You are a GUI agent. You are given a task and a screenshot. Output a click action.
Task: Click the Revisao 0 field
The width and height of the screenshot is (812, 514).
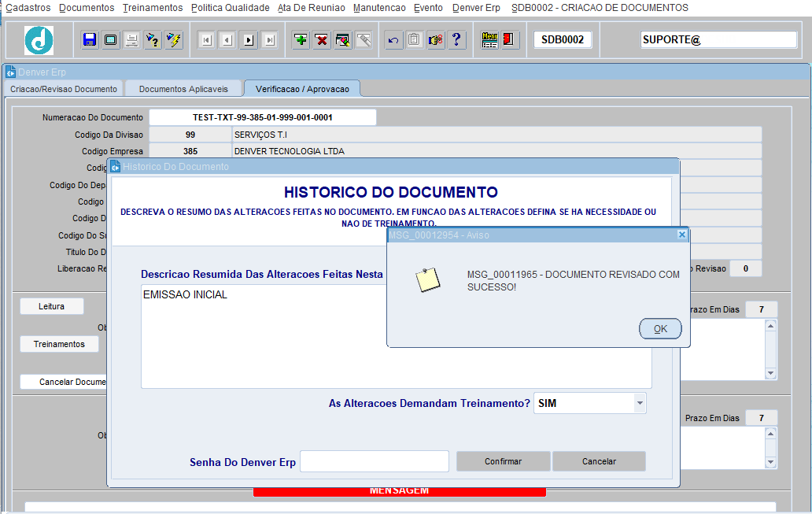click(x=746, y=268)
